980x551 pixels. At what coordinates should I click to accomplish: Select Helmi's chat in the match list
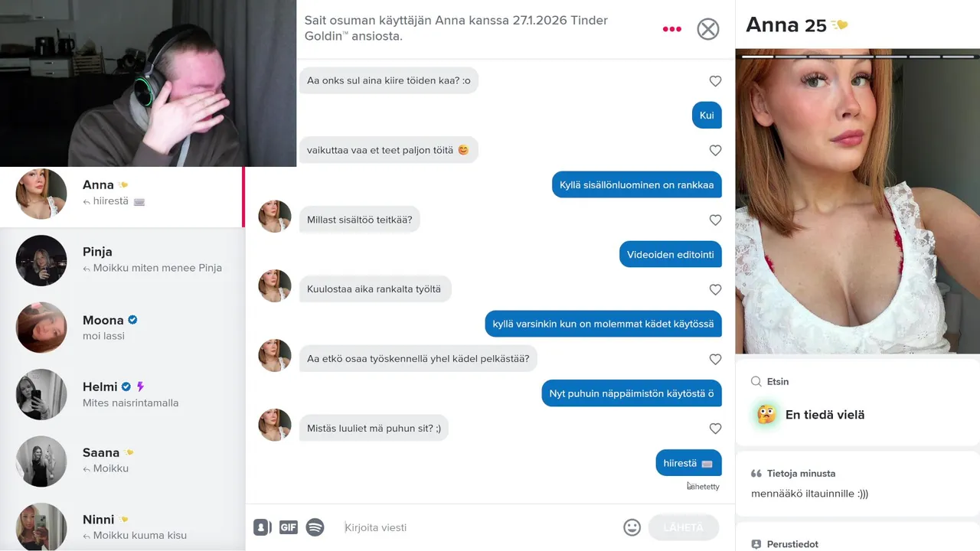(x=122, y=394)
